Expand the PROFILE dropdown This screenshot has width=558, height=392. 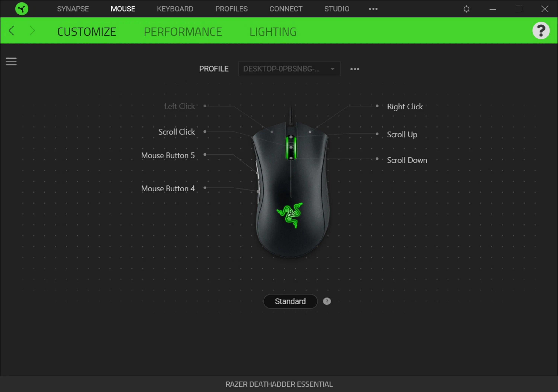pyautogui.click(x=289, y=69)
